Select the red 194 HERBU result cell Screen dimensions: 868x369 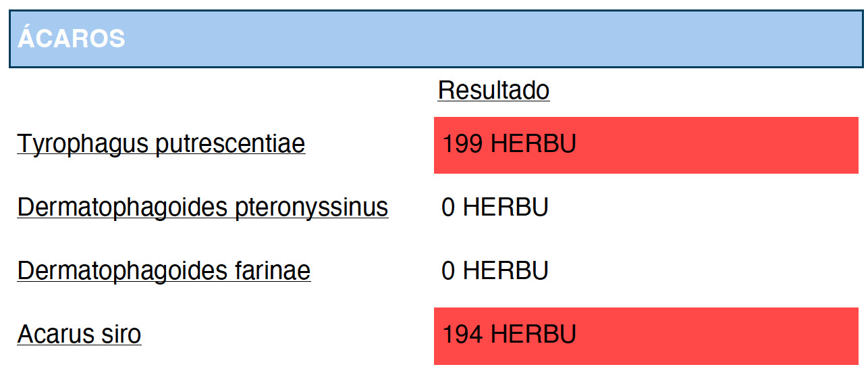646,336
